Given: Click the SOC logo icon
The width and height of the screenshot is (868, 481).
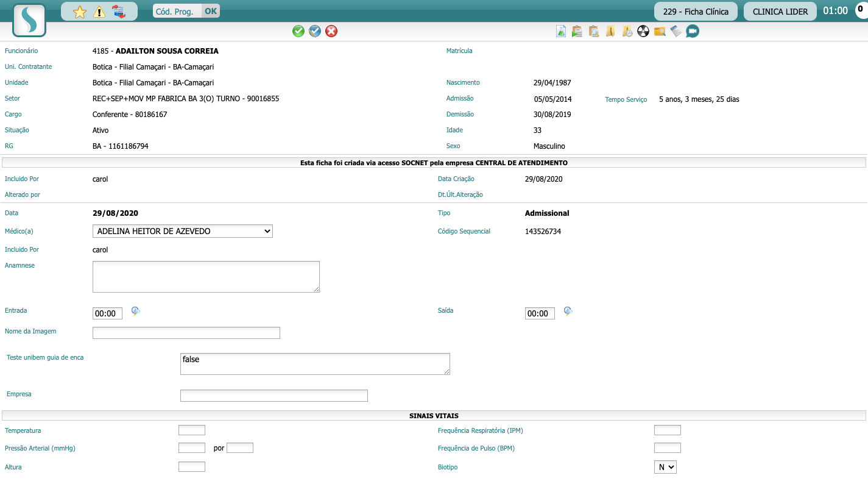Looking at the screenshot, I should pos(29,20).
